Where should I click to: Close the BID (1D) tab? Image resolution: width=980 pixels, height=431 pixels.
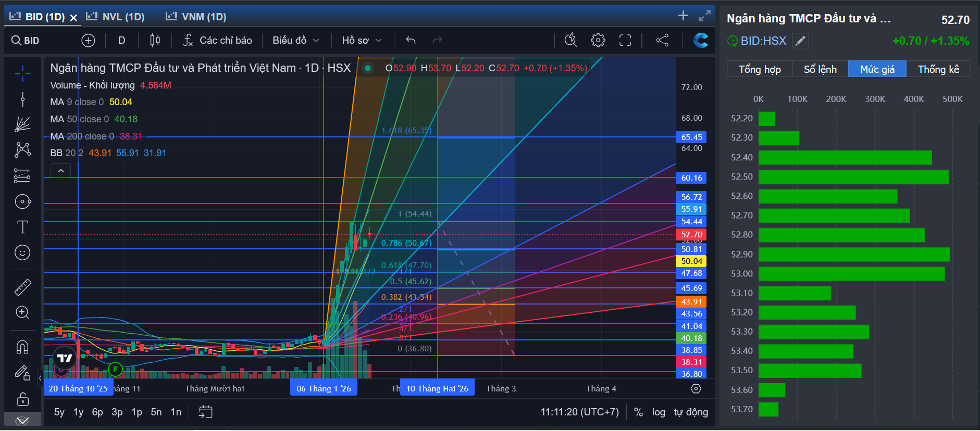point(73,17)
